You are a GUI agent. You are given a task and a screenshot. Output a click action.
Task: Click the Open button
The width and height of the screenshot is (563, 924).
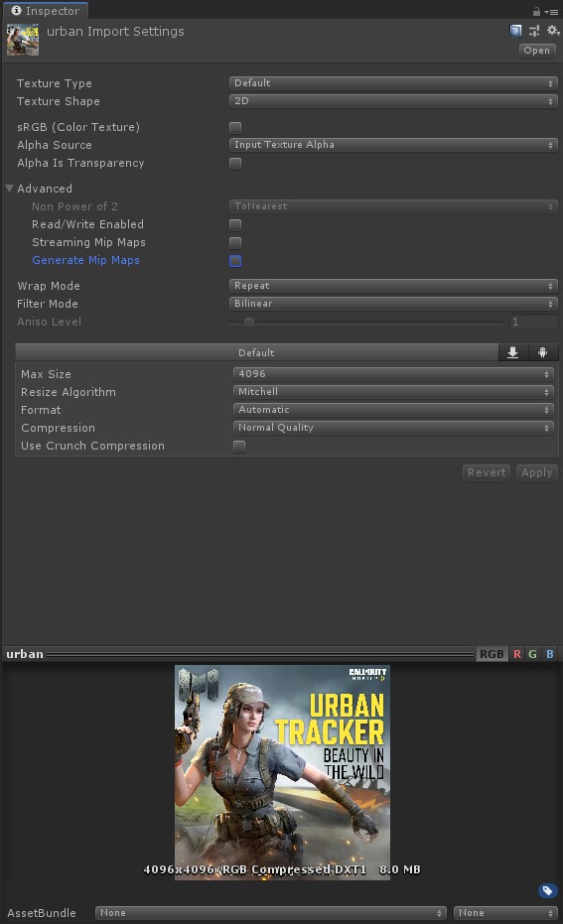pyautogui.click(x=536, y=50)
